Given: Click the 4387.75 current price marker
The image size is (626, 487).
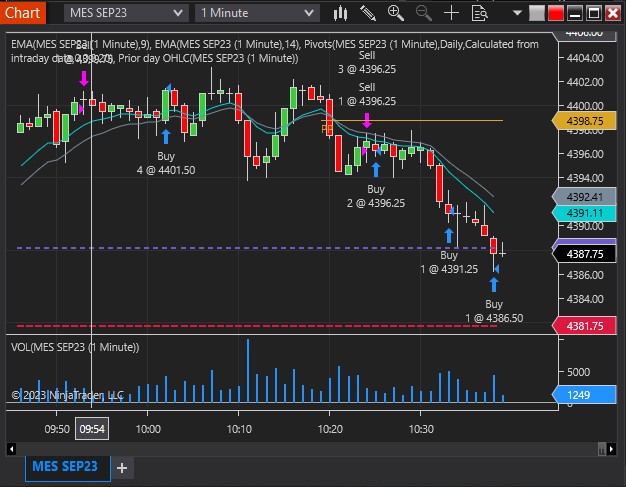Looking at the screenshot, I should [x=584, y=254].
